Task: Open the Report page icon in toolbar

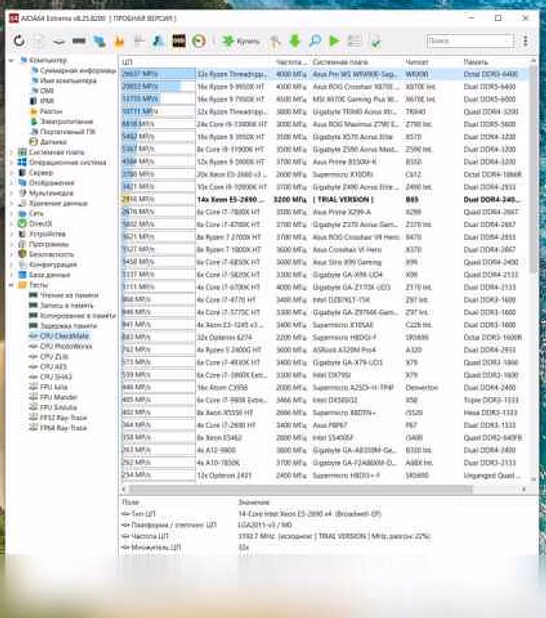Action: point(39,41)
